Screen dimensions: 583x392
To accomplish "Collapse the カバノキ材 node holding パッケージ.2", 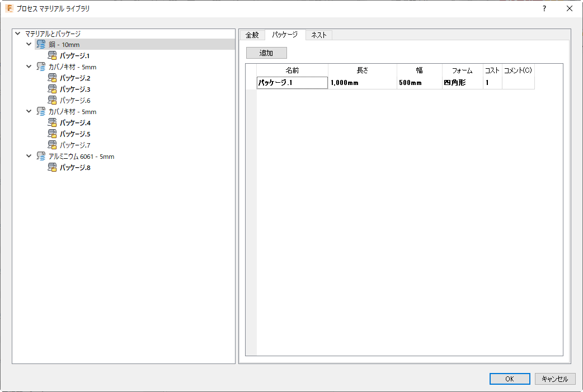I will (x=29, y=67).
